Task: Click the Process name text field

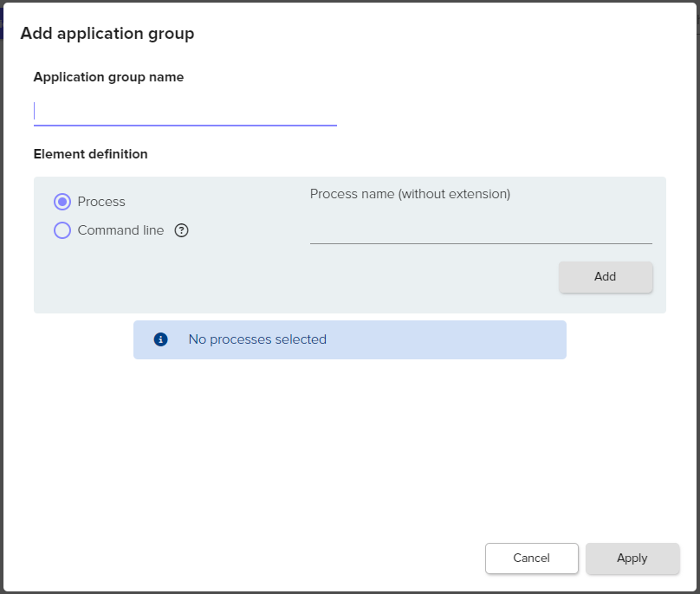Action: [480, 229]
